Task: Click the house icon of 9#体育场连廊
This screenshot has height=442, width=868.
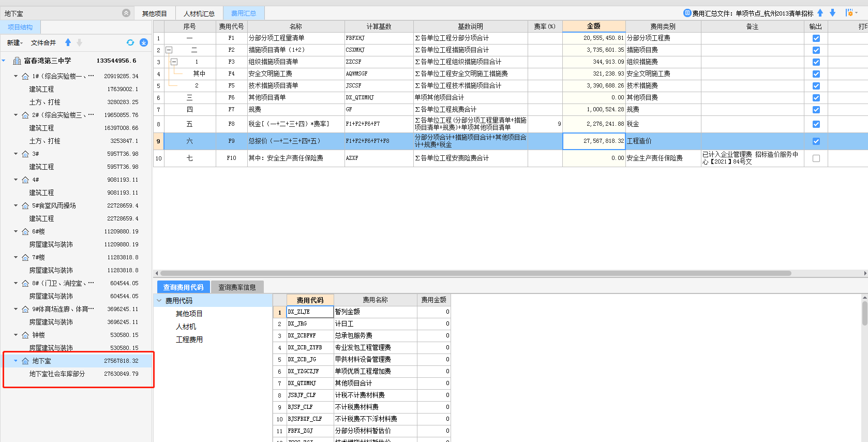Action: point(25,309)
